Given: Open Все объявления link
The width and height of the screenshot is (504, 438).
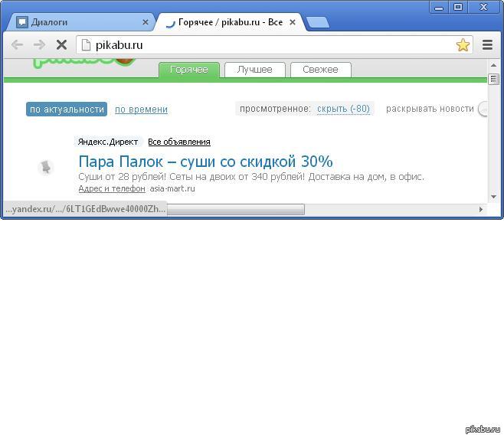Looking at the screenshot, I should point(179,142).
